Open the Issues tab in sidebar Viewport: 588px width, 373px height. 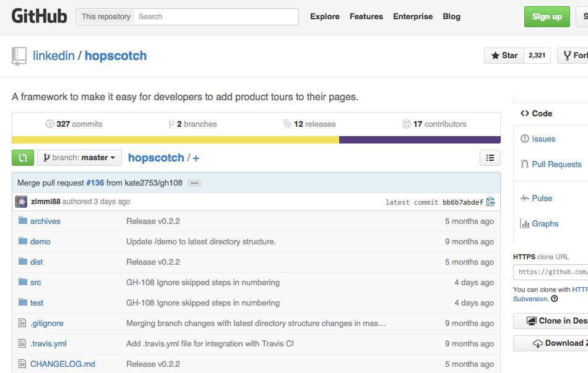[x=543, y=139]
